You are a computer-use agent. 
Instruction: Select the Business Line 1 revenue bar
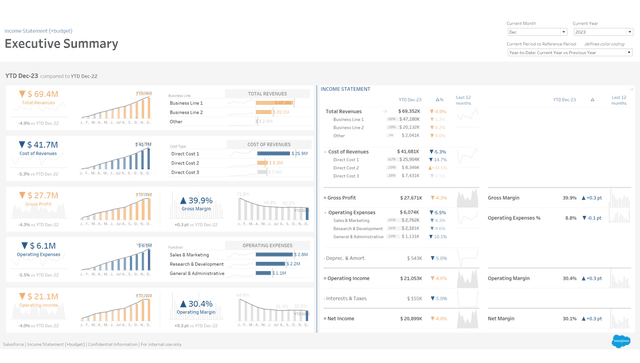[275, 103]
